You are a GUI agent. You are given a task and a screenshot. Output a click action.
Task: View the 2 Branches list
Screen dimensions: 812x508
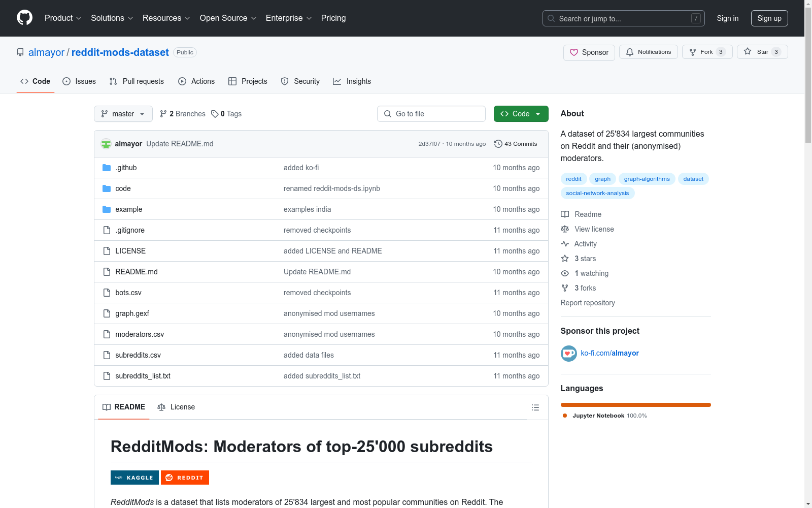tap(183, 114)
